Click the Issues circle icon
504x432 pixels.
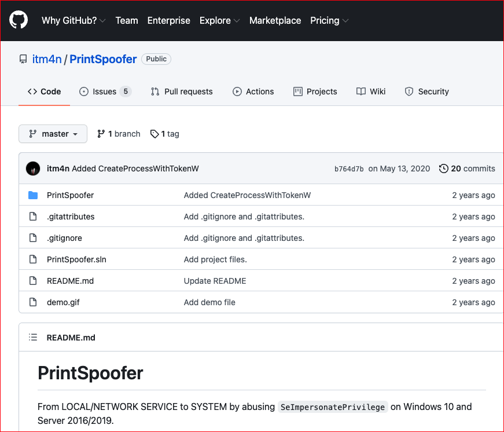84,91
